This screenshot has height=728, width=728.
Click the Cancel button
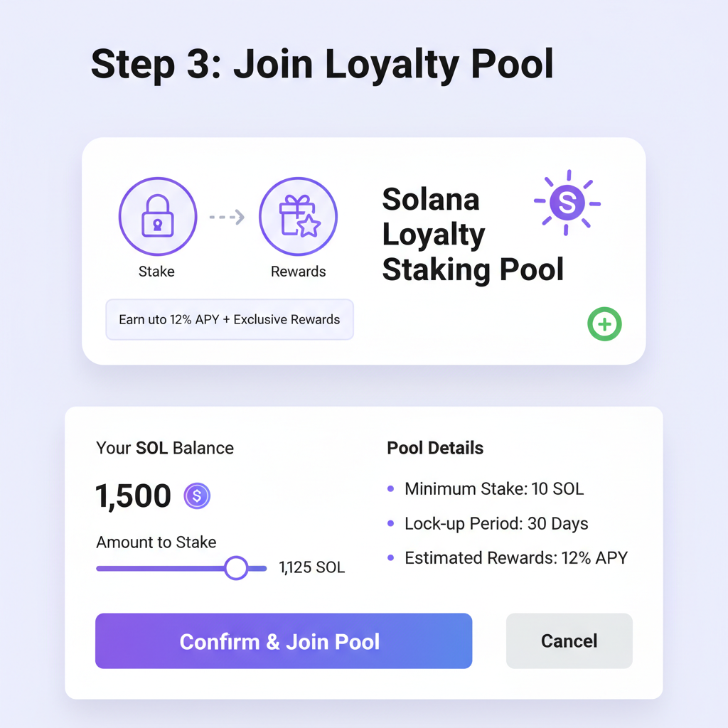pos(569,641)
